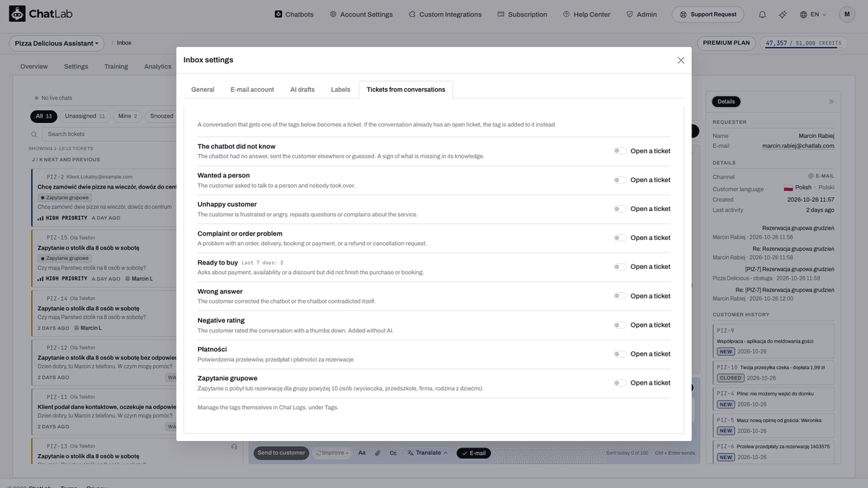868x488 pixels.
Task: Toggle Open a ticket for Płatności
Action: tap(620, 354)
